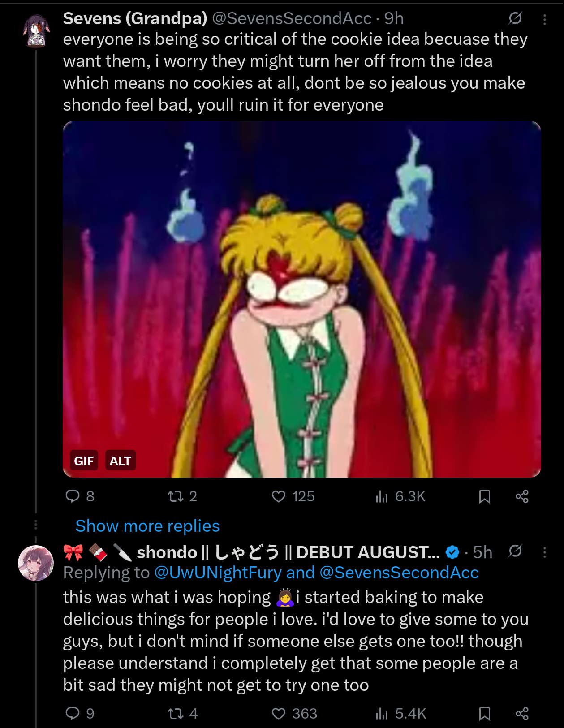Reply to the Sevens cookie tweet
The height and width of the screenshot is (728, 564).
[x=73, y=496]
